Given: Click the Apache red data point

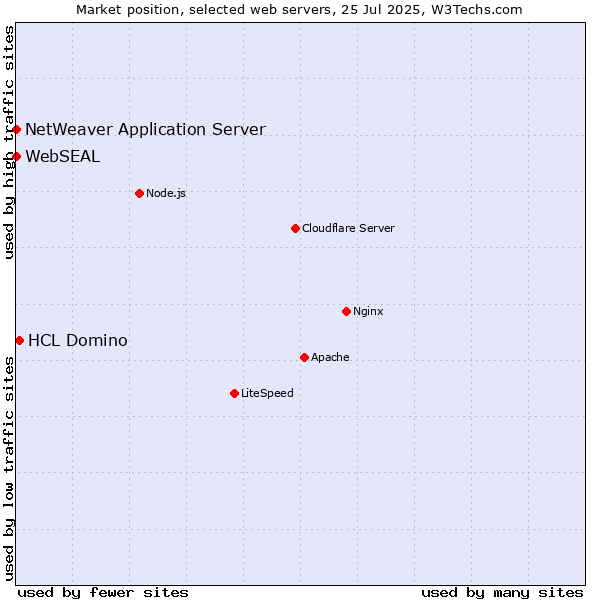Looking at the screenshot, I should pos(305,357).
